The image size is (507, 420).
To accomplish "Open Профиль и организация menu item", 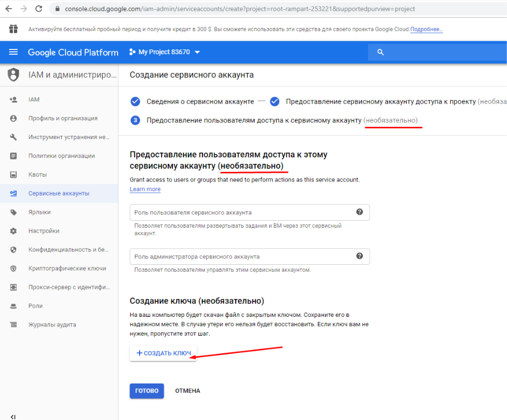I will coord(59,118).
